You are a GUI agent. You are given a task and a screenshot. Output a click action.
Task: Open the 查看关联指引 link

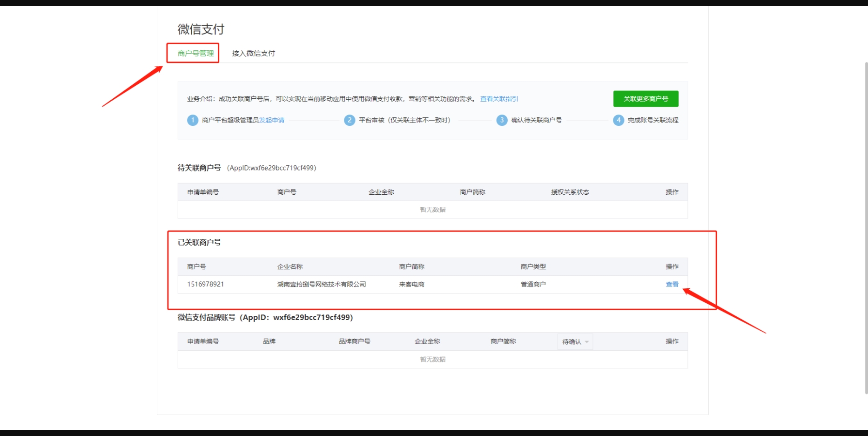(x=499, y=99)
